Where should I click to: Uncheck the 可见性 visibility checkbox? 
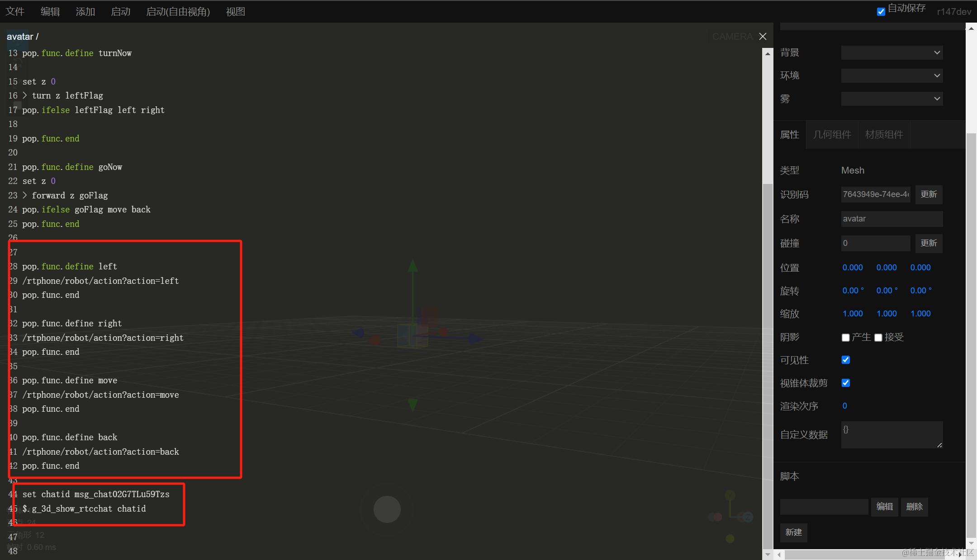click(x=845, y=360)
